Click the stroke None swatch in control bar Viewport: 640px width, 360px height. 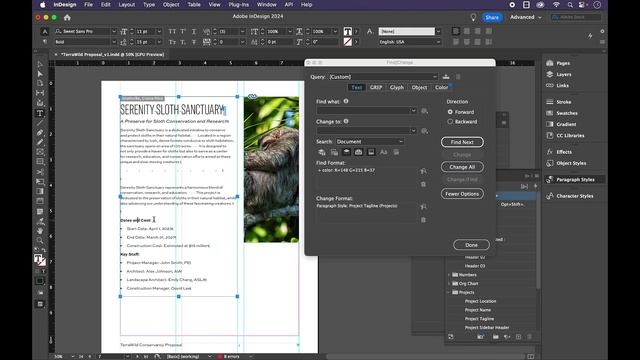[x=348, y=42]
